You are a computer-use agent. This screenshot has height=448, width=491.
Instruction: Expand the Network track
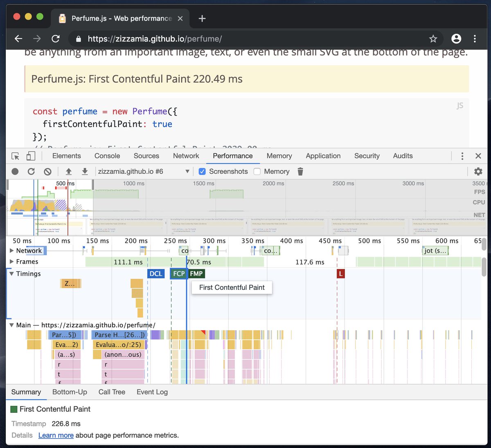12,251
